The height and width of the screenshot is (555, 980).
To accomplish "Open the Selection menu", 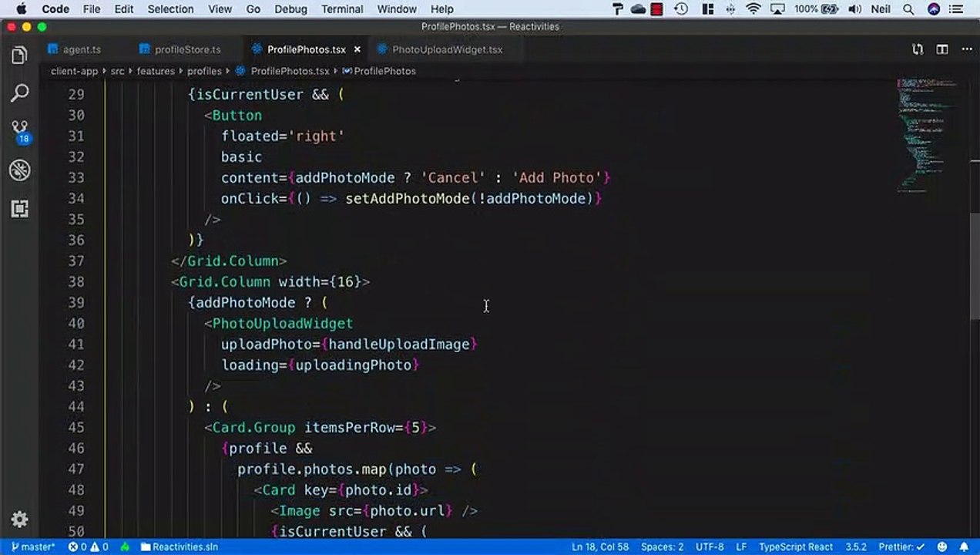I will 170,9.
